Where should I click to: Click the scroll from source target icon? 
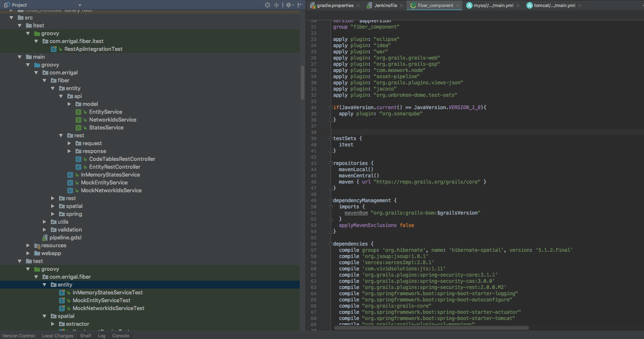tap(268, 5)
